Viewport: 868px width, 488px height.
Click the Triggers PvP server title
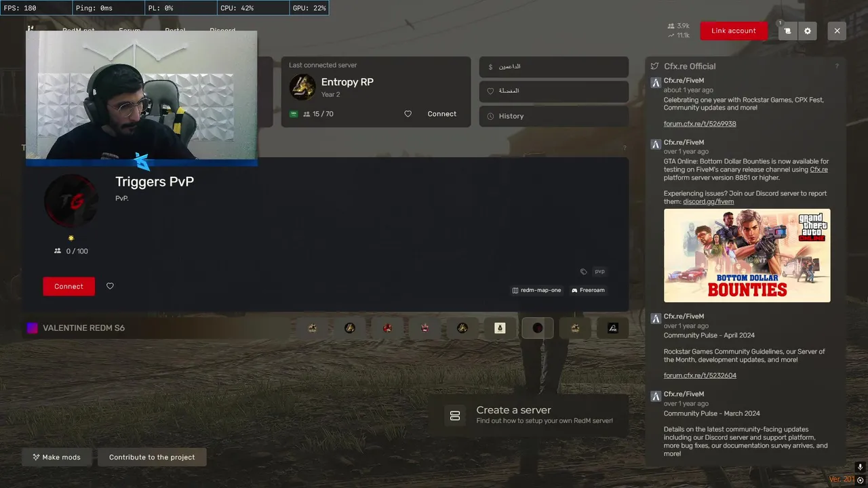tap(155, 182)
